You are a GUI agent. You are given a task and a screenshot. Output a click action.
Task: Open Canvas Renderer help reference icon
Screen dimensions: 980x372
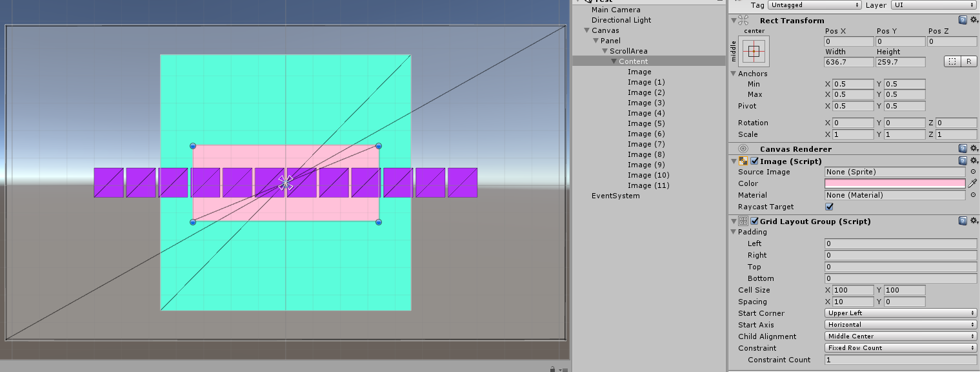click(963, 149)
